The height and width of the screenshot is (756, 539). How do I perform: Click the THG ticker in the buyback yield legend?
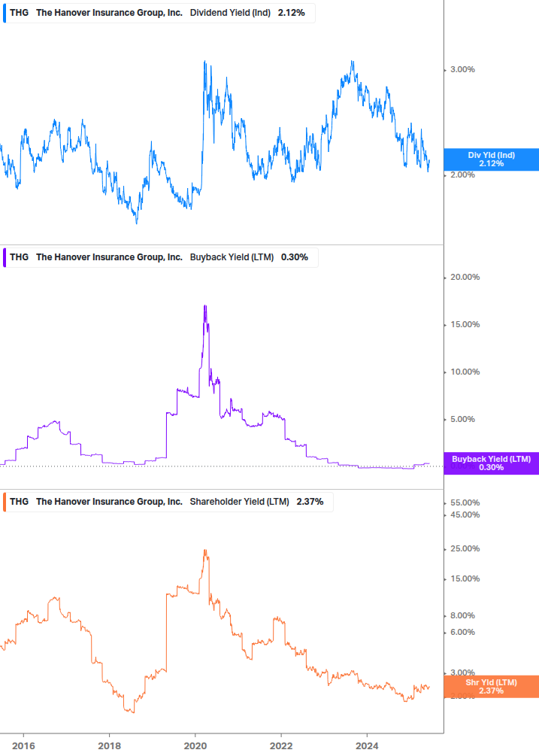point(20,257)
